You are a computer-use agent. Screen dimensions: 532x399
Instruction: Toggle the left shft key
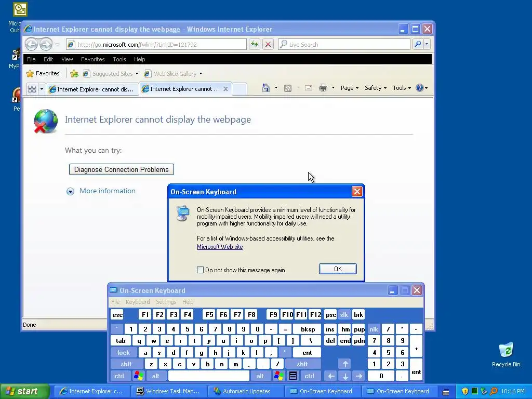(126, 364)
